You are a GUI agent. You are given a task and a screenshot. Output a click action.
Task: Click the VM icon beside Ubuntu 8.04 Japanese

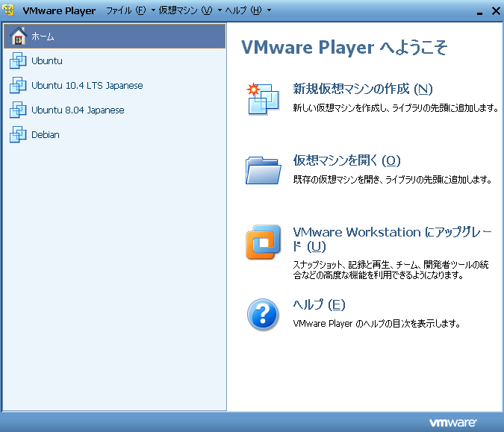tap(18, 110)
